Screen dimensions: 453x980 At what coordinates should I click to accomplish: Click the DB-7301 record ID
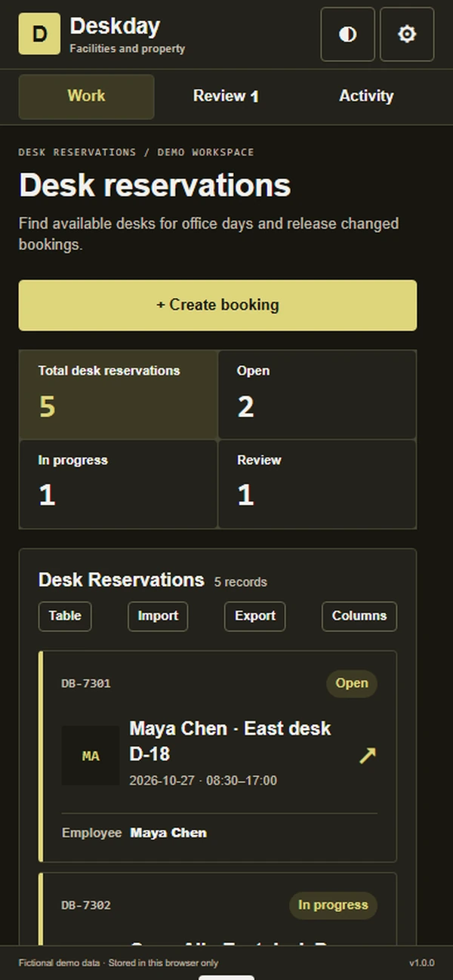tap(86, 684)
